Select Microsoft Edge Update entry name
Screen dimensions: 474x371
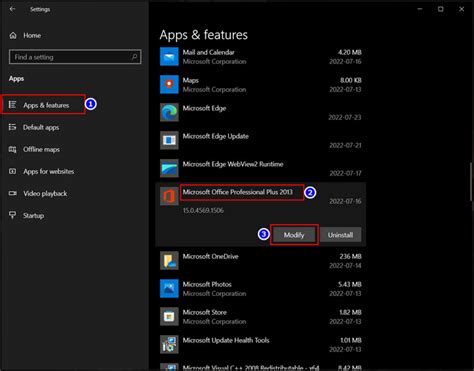[x=216, y=136]
